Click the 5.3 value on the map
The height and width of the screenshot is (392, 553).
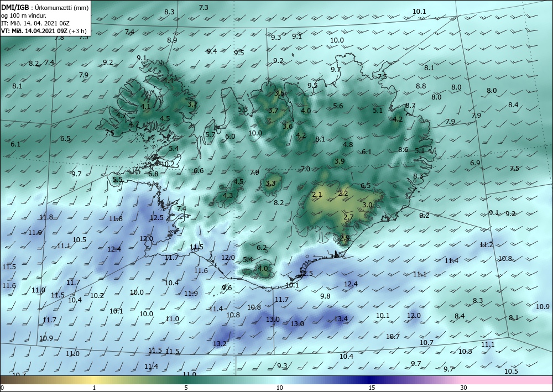pos(243,109)
